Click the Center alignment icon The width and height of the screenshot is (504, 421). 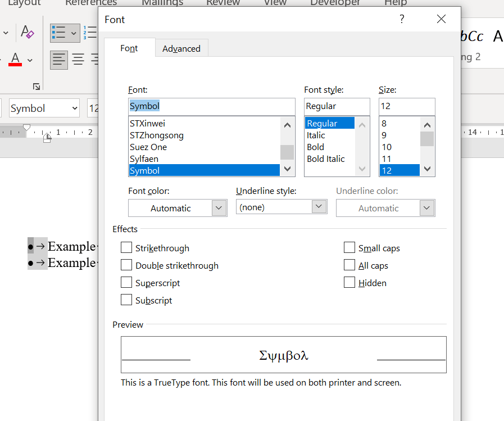tap(78, 60)
